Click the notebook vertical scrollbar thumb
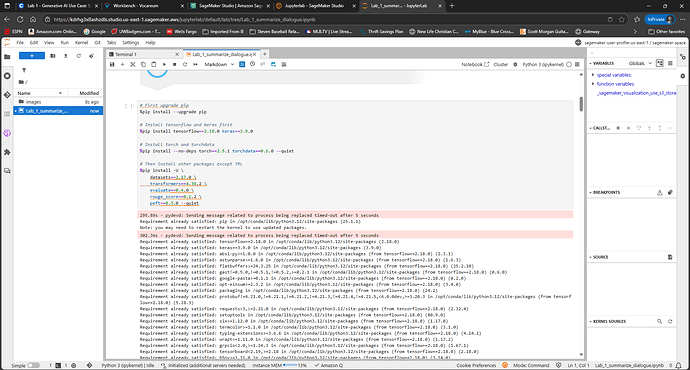 click(581, 104)
